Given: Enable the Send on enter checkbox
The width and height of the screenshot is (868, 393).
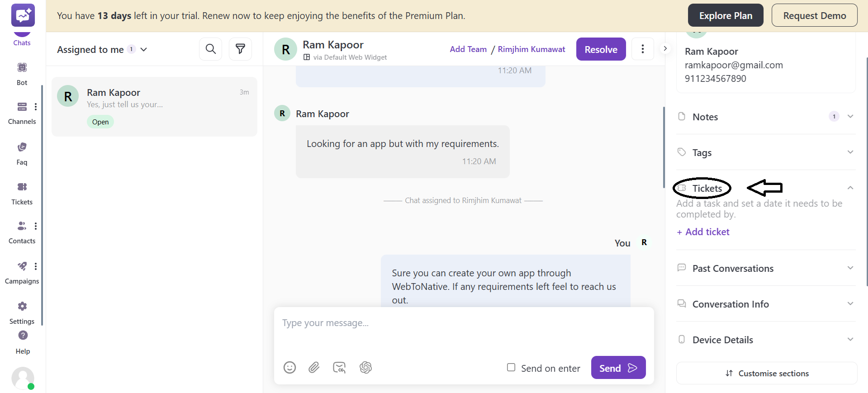Looking at the screenshot, I should 511,367.
